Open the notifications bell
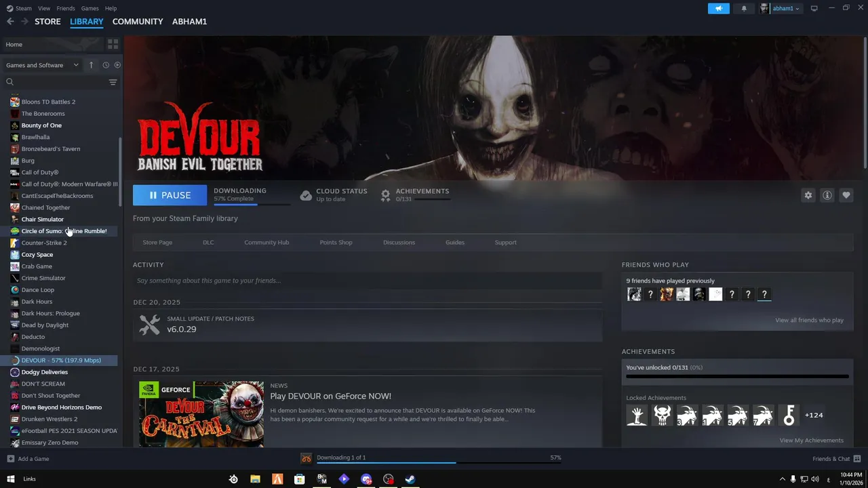The image size is (868, 488). tap(744, 8)
